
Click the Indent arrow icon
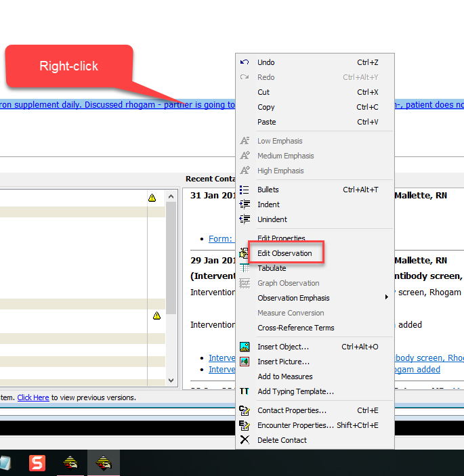tap(245, 204)
